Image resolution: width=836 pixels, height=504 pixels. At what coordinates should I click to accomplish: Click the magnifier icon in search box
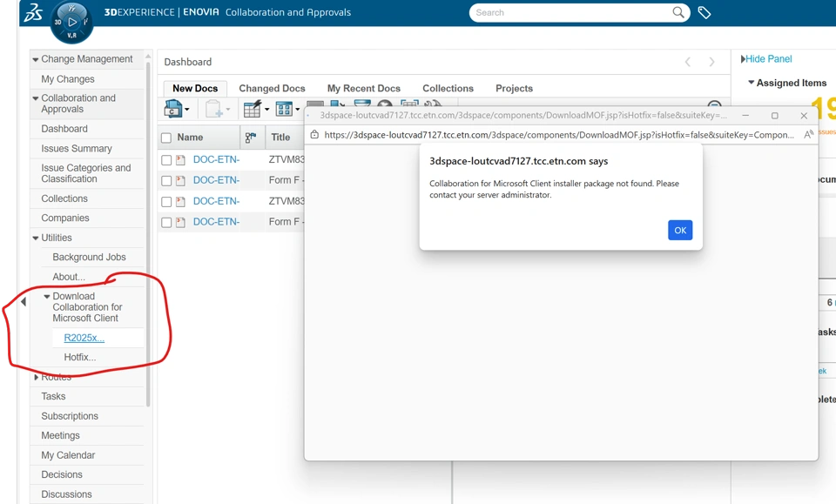pos(678,12)
